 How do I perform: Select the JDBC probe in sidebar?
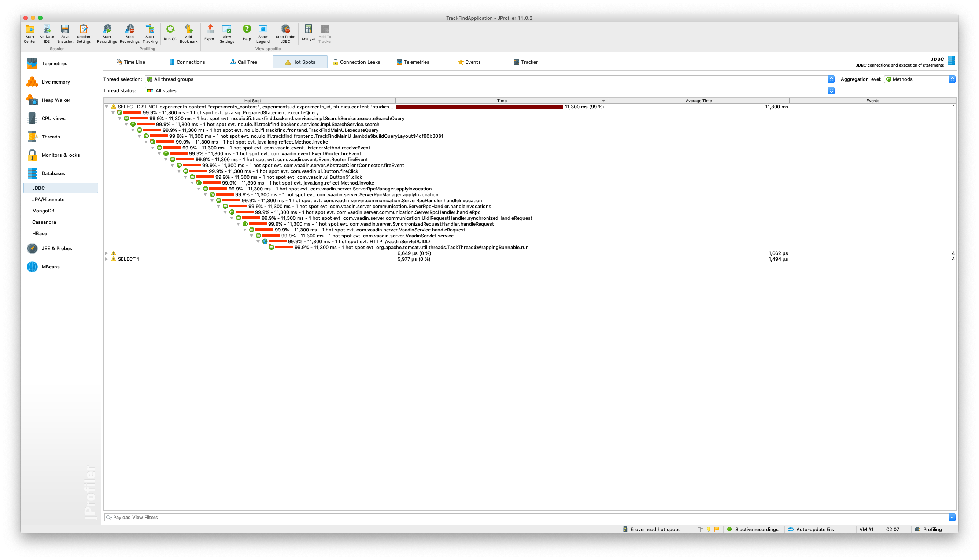[61, 188]
